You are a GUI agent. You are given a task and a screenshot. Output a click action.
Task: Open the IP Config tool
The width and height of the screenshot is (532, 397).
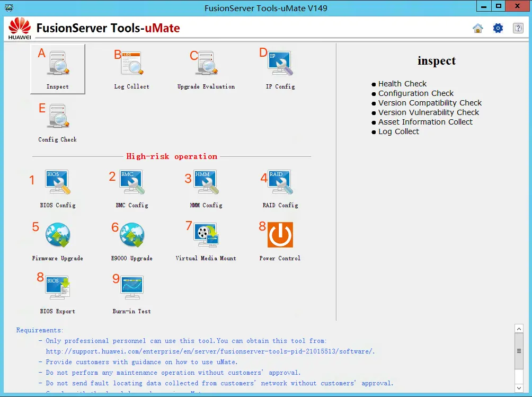(280, 69)
